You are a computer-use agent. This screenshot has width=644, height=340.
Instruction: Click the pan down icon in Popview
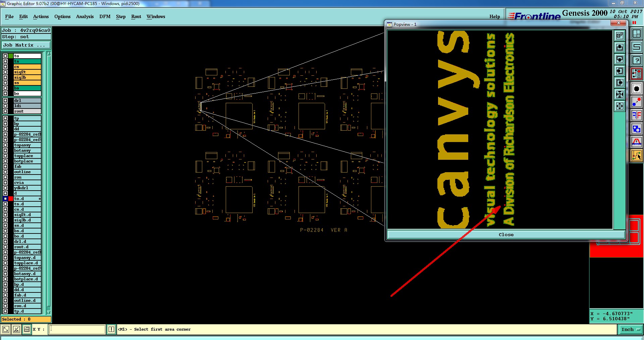pos(620,59)
